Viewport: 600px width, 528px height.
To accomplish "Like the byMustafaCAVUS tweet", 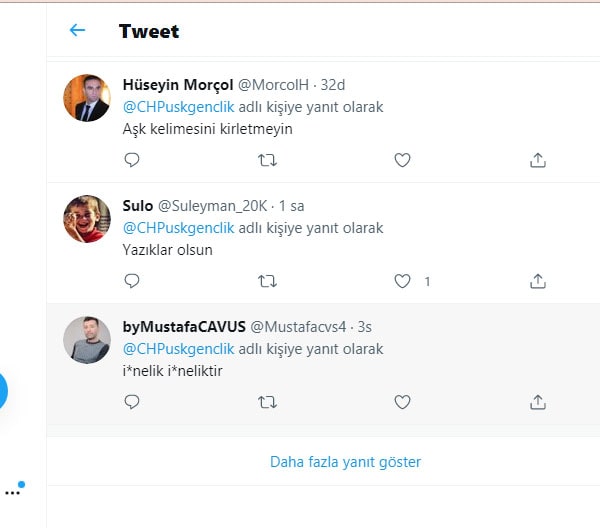I will (x=402, y=402).
